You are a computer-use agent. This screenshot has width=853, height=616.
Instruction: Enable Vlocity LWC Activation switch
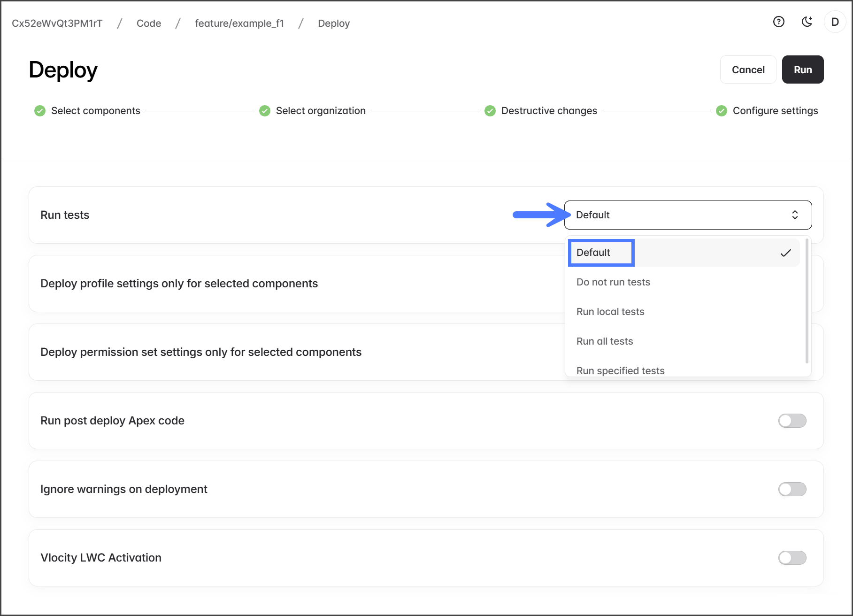792,558
